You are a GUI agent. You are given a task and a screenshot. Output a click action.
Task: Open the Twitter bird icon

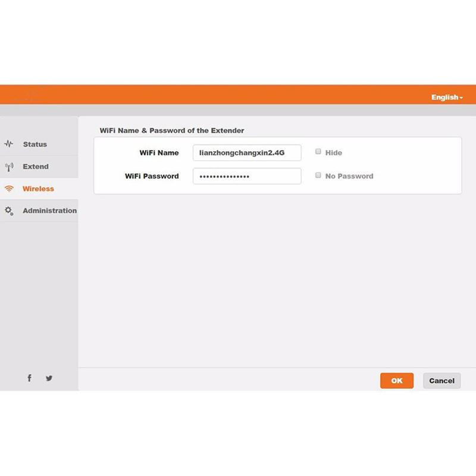[x=49, y=378]
